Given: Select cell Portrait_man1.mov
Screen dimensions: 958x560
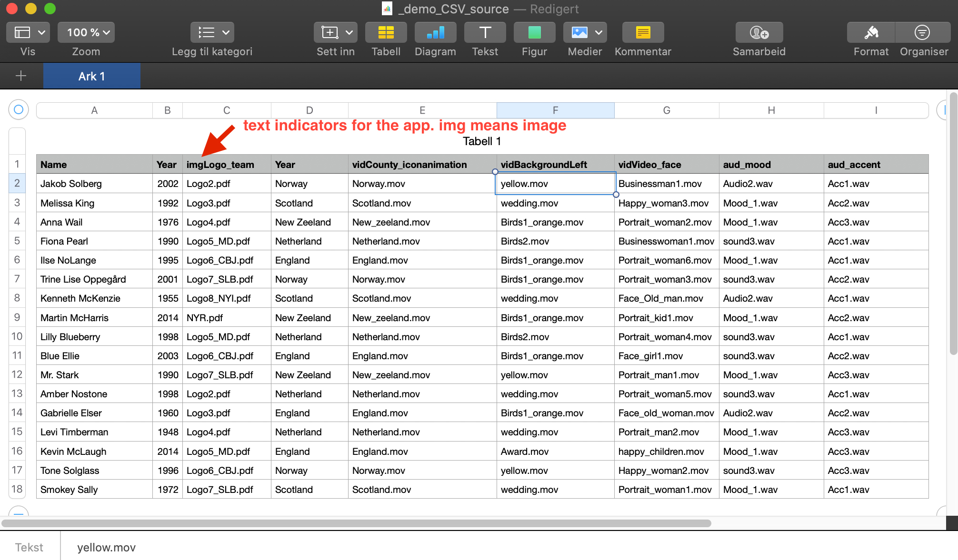Looking at the screenshot, I should coord(667,375).
